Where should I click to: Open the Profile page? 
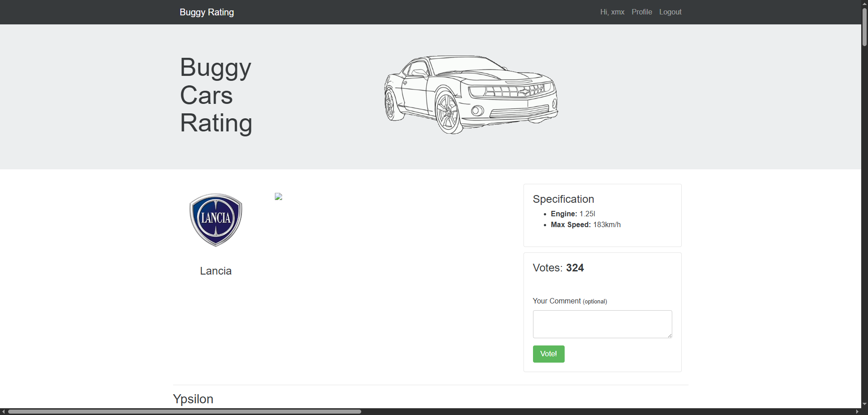[x=642, y=12]
